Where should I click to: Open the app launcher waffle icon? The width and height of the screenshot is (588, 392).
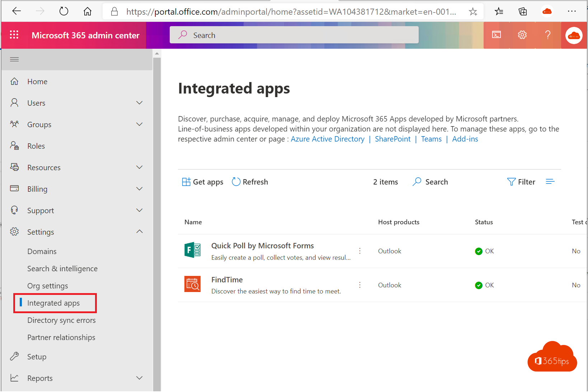[14, 35]
